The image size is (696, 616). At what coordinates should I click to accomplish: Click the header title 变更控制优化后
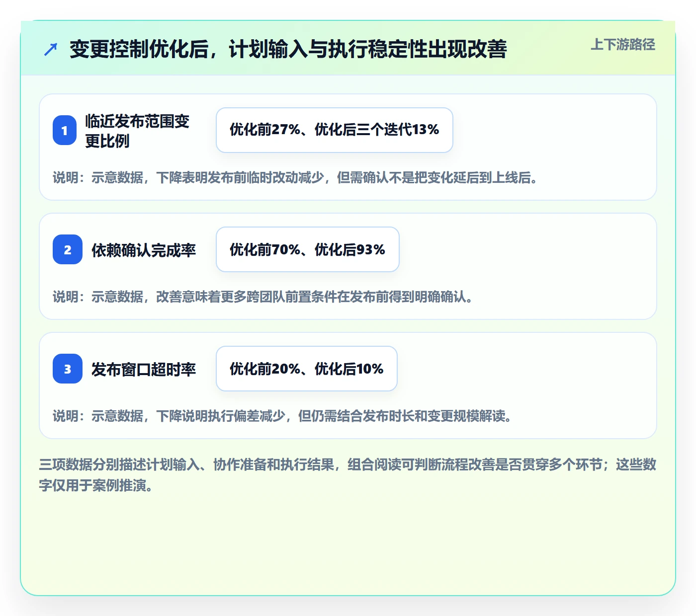288,49
